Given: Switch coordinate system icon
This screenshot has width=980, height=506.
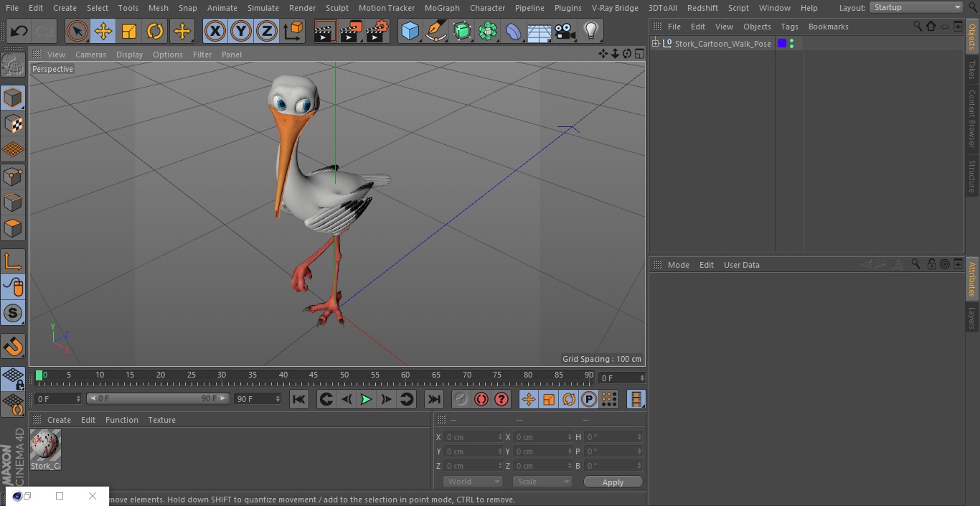Looking at the screenshot, I should (293, 31).
